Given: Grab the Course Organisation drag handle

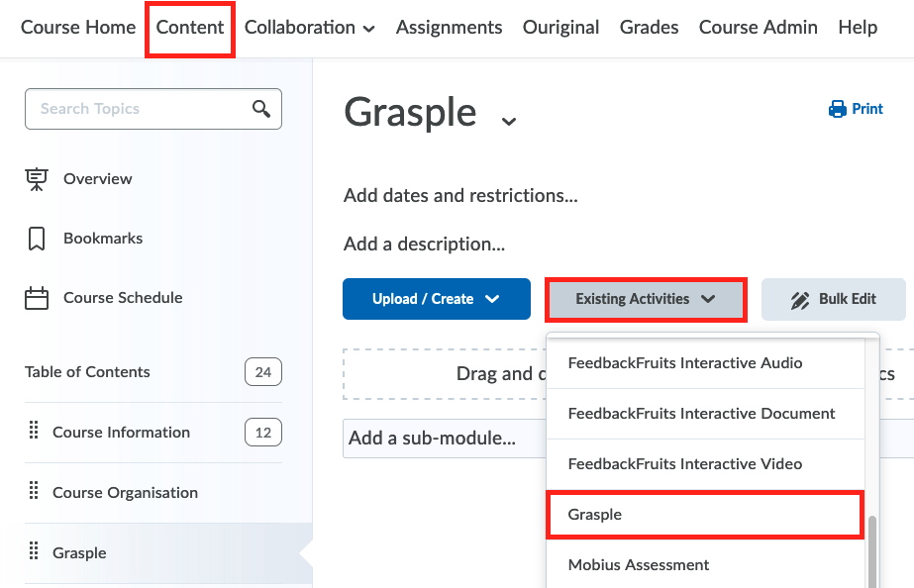Looking at the screenshot, I should tap(34, 492).
